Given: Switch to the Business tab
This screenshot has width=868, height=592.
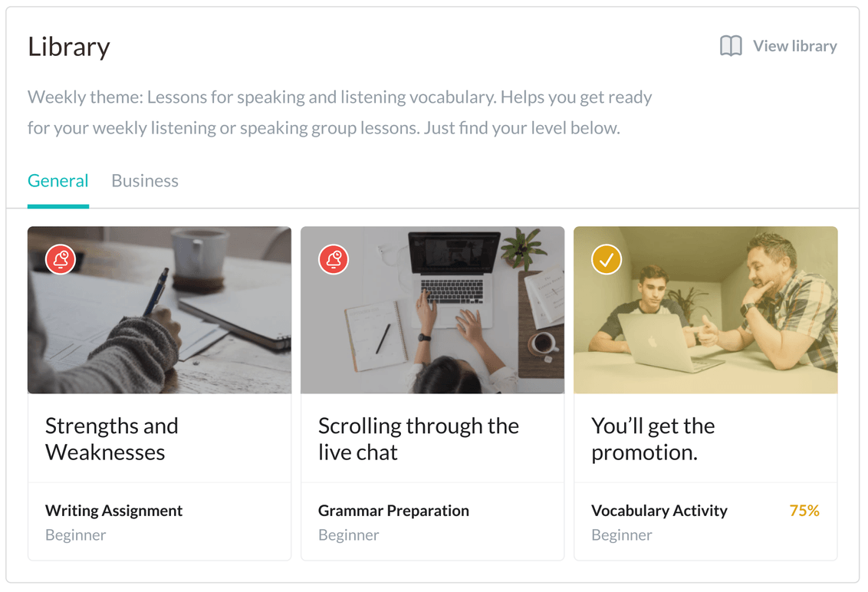Looking at the screenshot, I should coord(144,180).
